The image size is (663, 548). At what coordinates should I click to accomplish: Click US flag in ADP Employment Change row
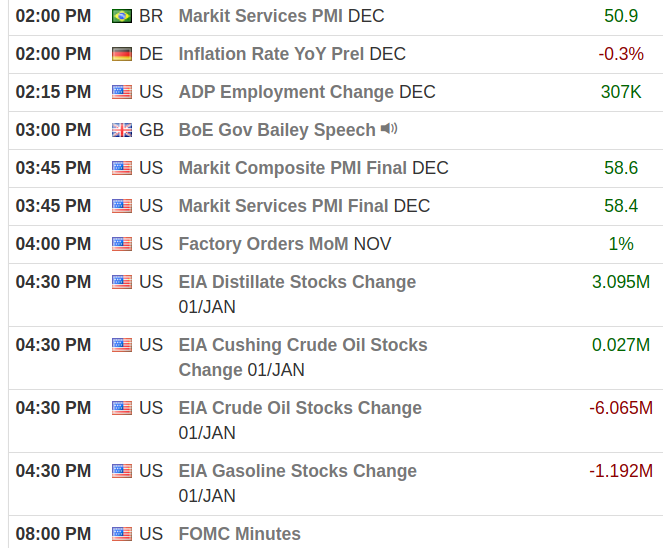[x=121, y=92]
